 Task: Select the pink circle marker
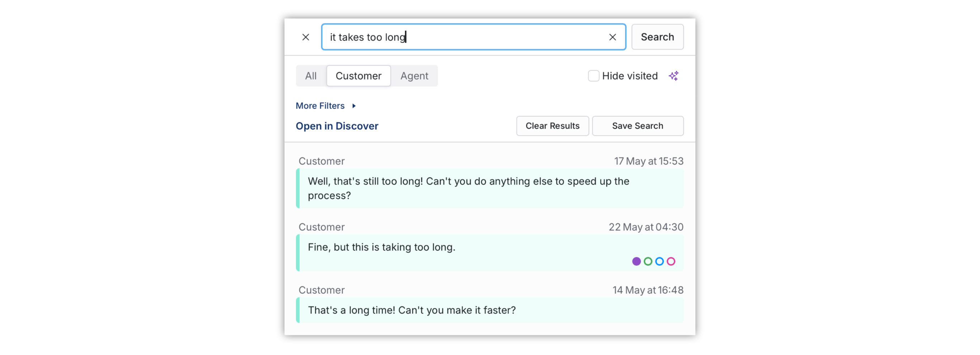pos(671,262)
